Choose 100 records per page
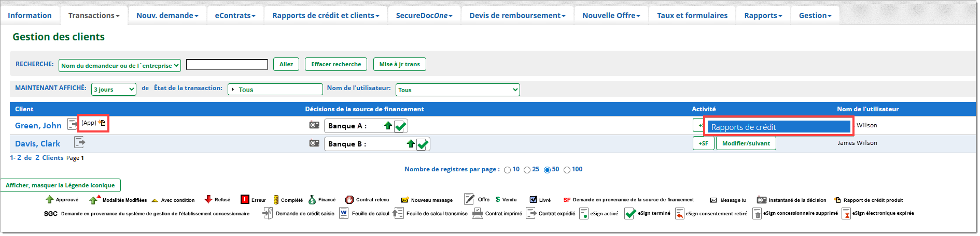 coord(567,170)
